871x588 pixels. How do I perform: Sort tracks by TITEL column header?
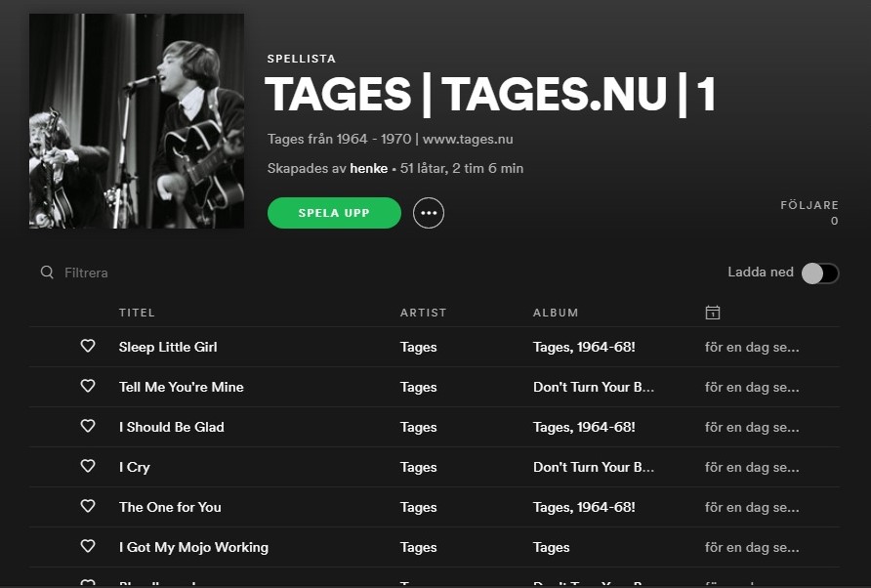point(137,313)
